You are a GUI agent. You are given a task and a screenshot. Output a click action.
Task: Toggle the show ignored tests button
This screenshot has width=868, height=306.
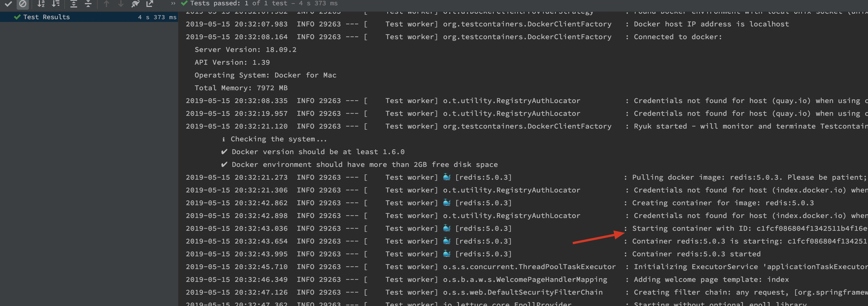[x=22, y=4]
